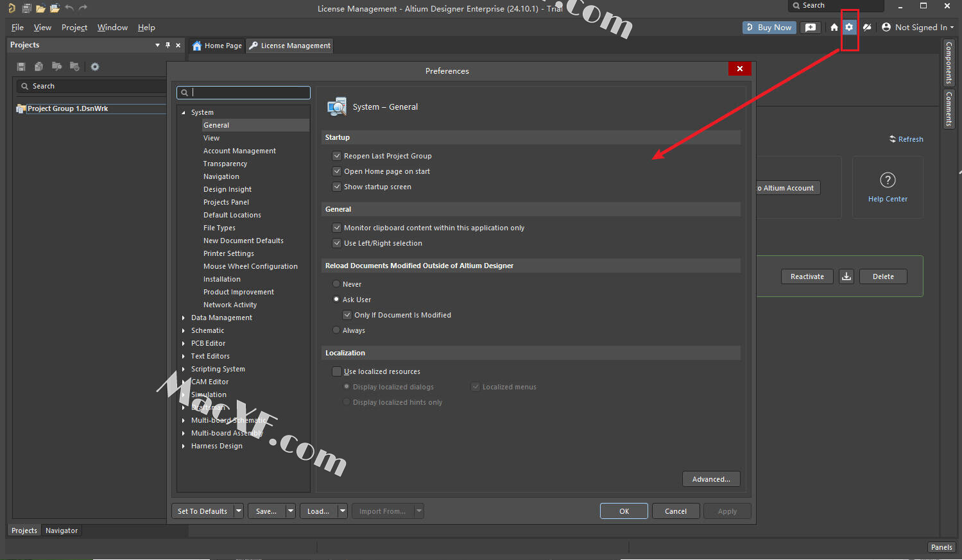962x560 pixels.
Task: Click the copy documents icon in Projects panel
Action: (39, 67)
